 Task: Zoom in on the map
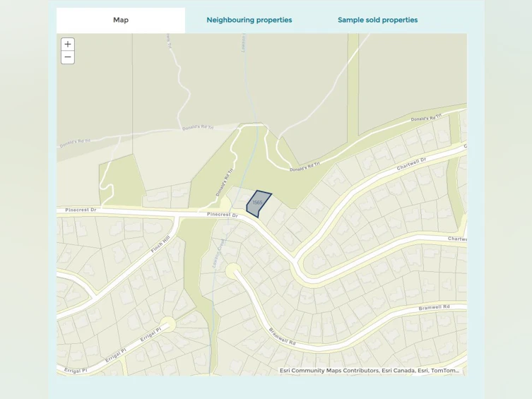(68, 44)
